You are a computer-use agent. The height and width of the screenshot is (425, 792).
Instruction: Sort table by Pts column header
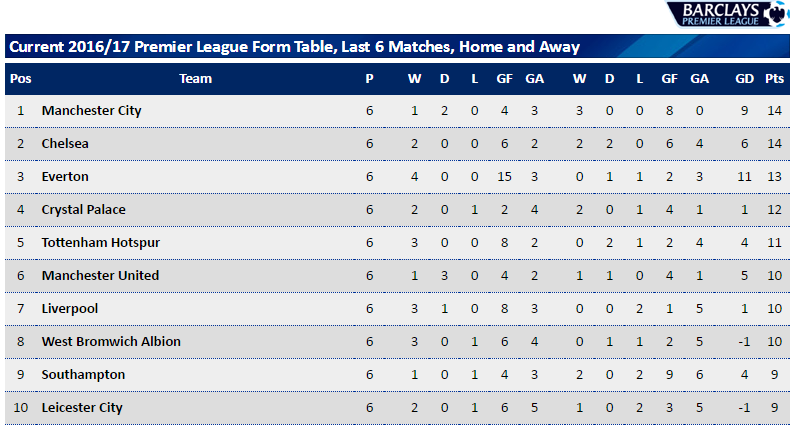[774, 79]
